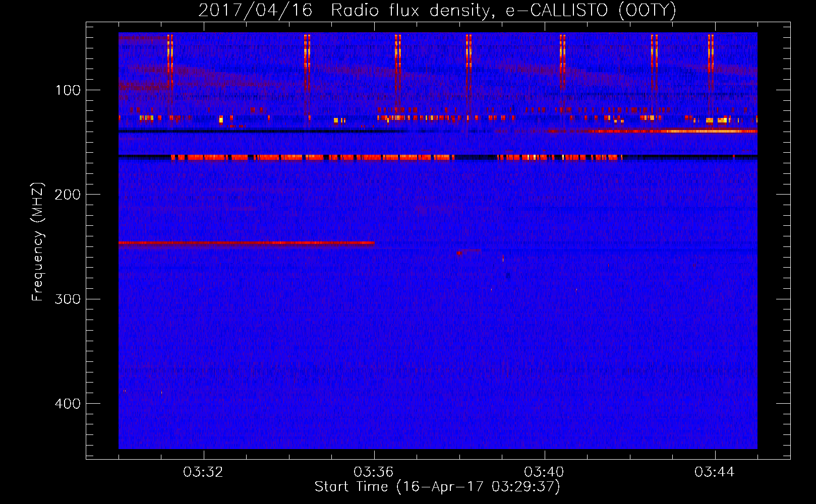Click the 400 frequency tick label
The height and width of the screenshot is (504, 816).
(68, 404)
